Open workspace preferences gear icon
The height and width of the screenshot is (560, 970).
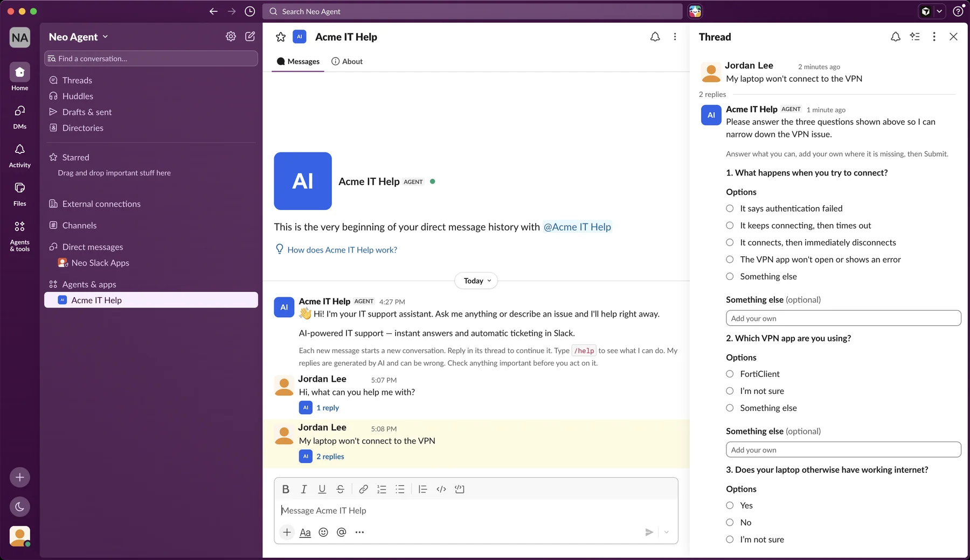pyautogui.click(x=231, y=37)
